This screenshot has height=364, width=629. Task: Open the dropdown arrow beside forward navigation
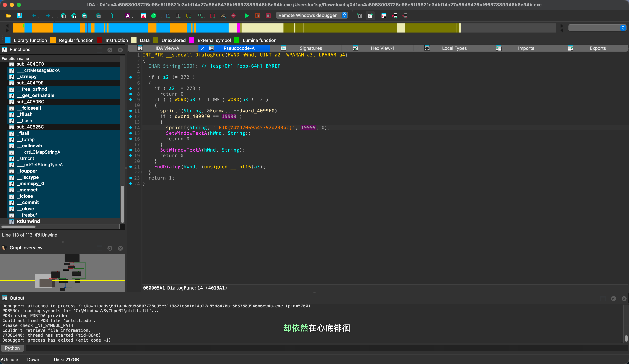53,17
